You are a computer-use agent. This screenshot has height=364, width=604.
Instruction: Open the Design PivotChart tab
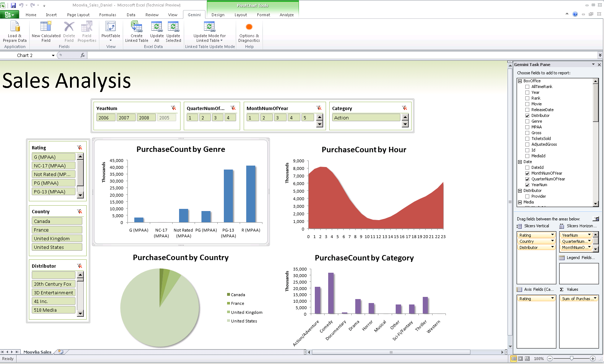point(218,15)
